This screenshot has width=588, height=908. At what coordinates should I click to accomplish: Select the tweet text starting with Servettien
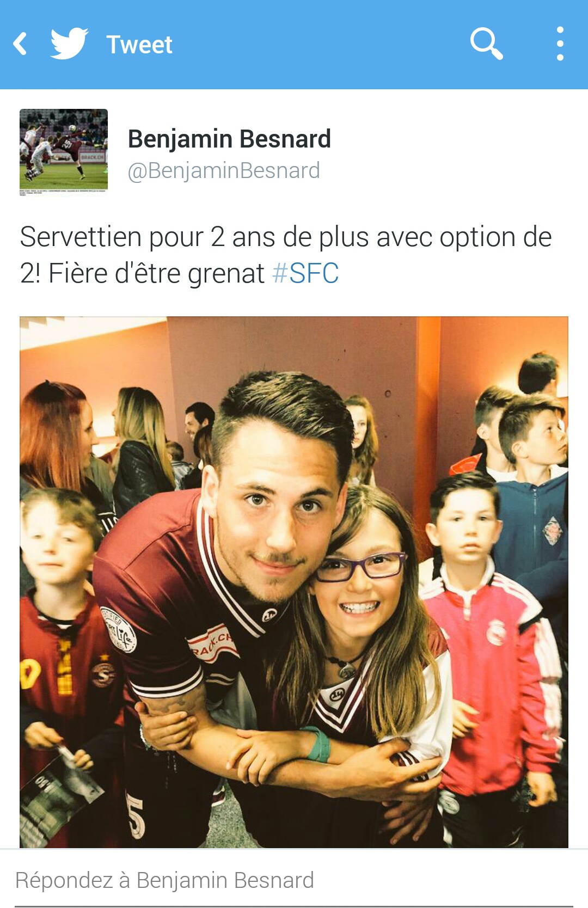pyautogui.click(x=286, y=255)
